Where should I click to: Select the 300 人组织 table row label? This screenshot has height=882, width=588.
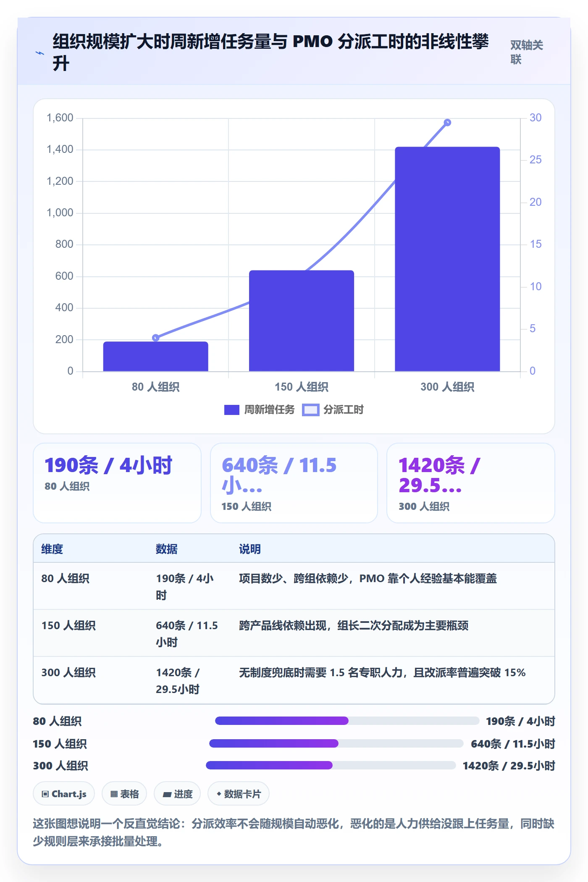pyautogui.click(x=68, y=672)
